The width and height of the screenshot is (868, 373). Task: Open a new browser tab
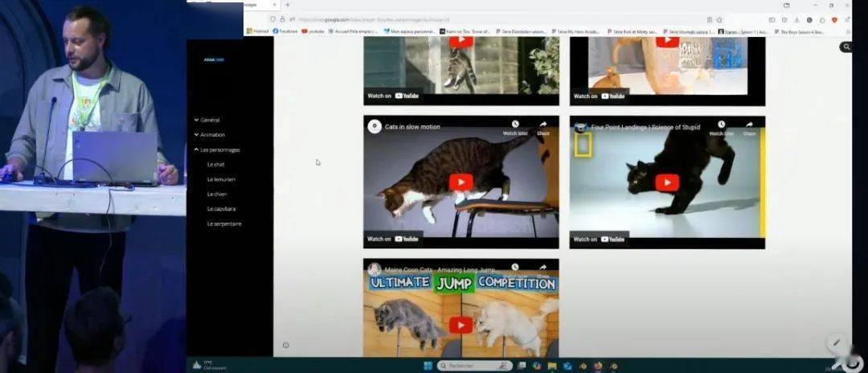[287, 5]
